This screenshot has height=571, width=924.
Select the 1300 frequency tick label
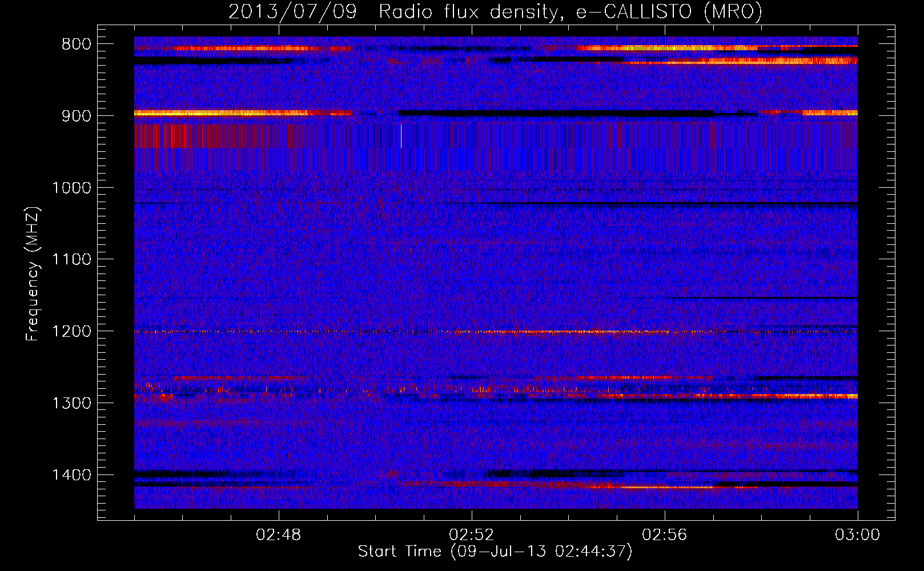pos(71,403)
